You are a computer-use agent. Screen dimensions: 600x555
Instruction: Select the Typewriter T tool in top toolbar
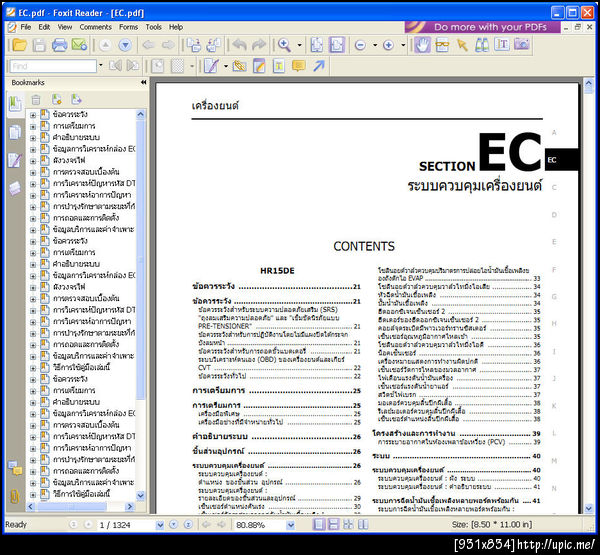click(502, 45)
